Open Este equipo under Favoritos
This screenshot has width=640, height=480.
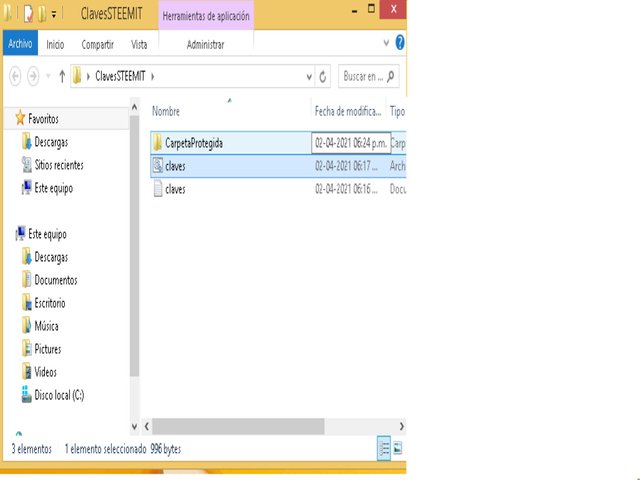(53, 189)
